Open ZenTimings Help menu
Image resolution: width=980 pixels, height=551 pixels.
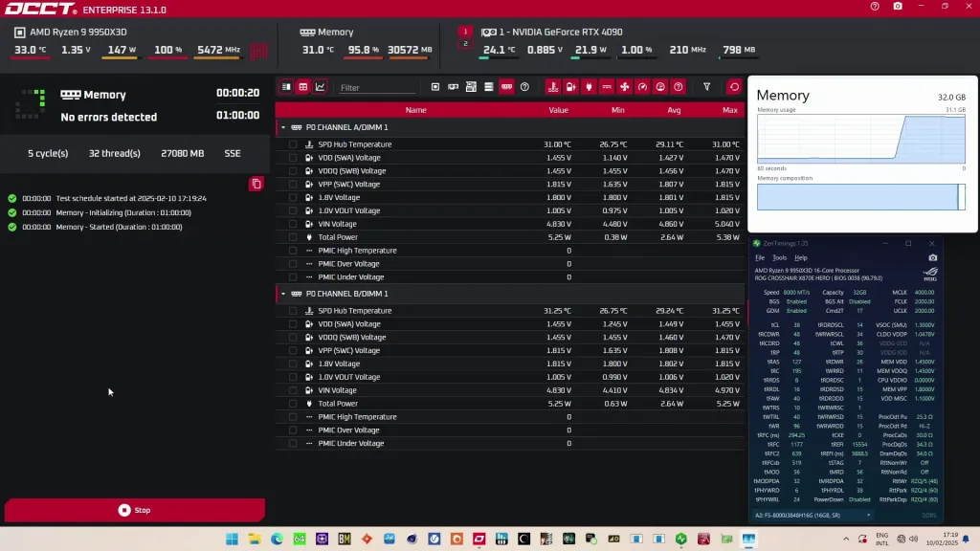801,257
